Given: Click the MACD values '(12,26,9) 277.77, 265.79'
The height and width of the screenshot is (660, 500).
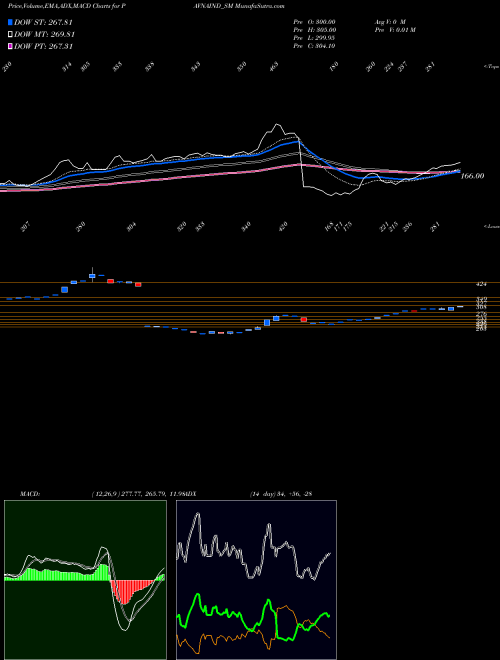Looking at the screenshot, I should tap(131, 493).
